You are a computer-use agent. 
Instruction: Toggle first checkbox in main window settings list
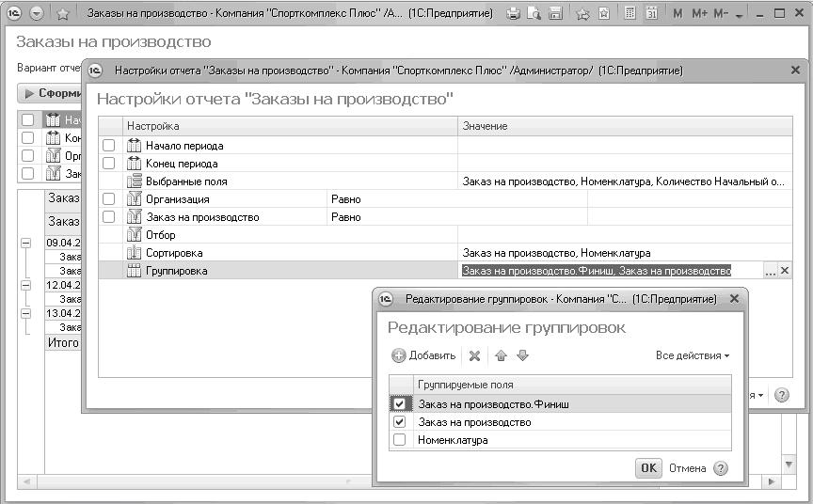tap(27, 120)
